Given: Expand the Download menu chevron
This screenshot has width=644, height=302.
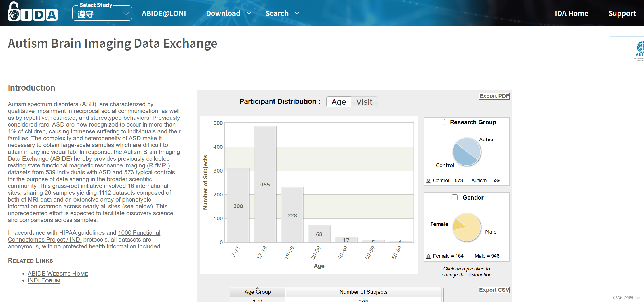Looking at the screenshot, I should 249,13.
